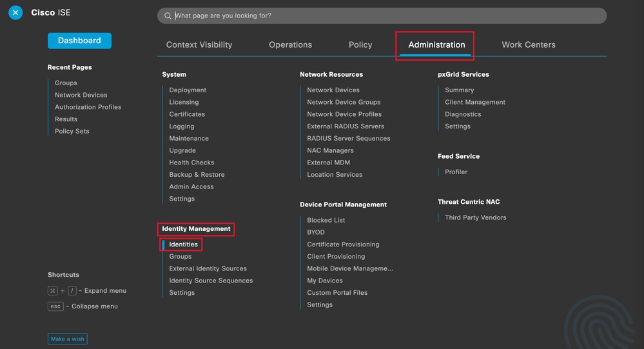
Task: Open Settings under pxGrid Services
Action: tap(458, 126)
